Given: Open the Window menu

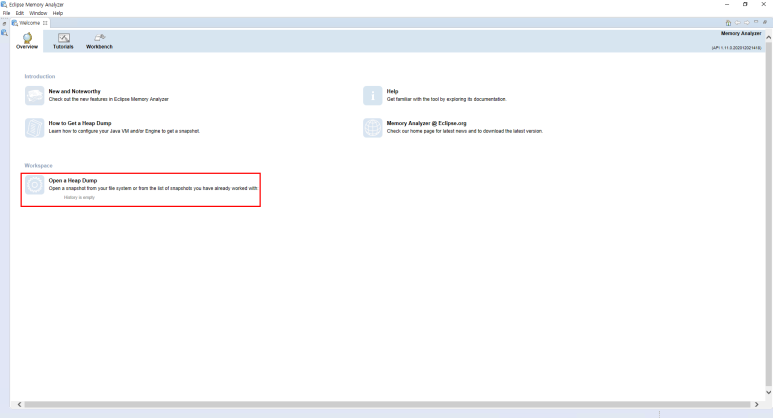Looking at the screenshot, I should (38, 13).
